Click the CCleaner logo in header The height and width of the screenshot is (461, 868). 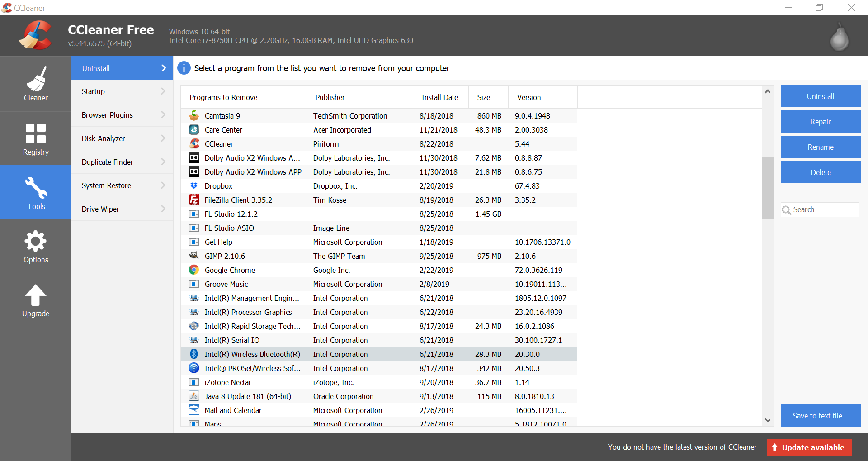tap(35, 35)
